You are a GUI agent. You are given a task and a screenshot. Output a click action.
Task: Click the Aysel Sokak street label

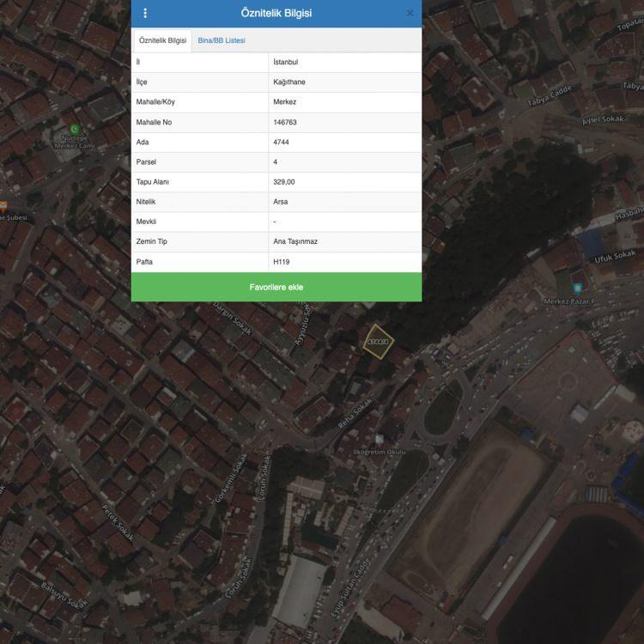tap(603, 120)
